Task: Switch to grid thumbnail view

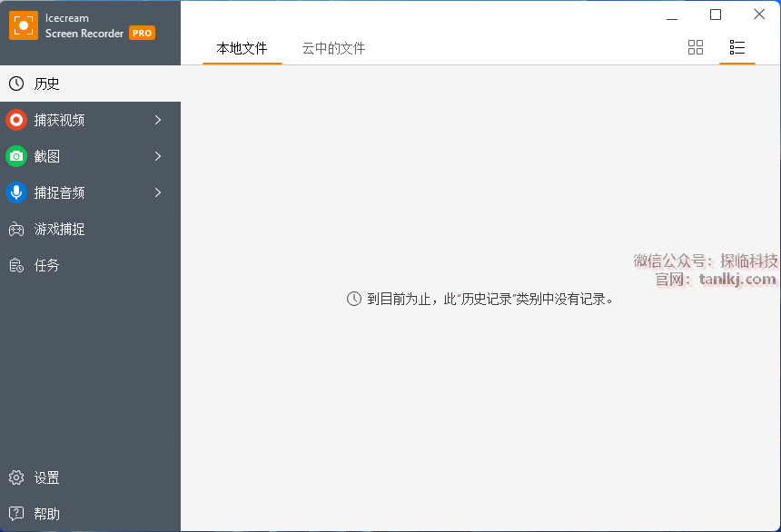Action: (696, 47)
